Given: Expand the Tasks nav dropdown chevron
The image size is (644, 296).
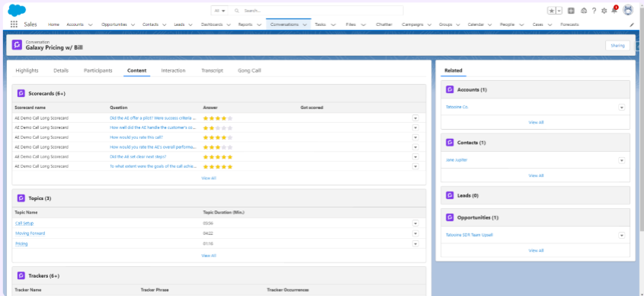Looking at the screenshot, I should tap(333, 24).
